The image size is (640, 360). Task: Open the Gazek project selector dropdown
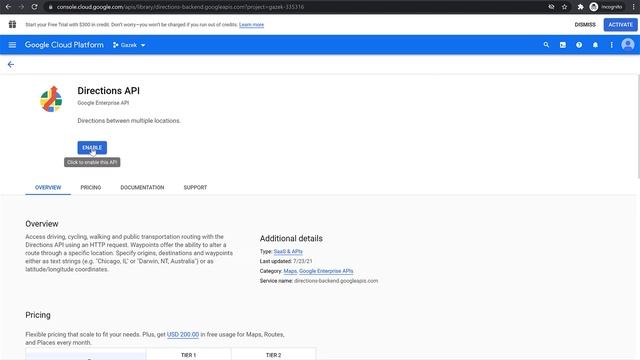click(129, 45)
